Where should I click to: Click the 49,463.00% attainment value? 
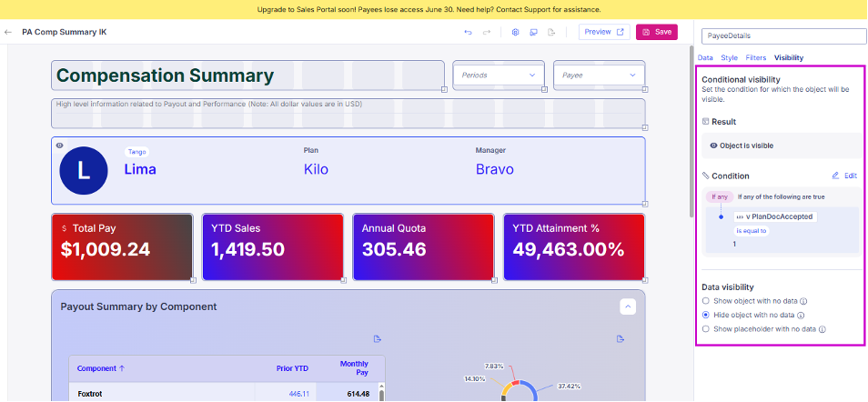tap(569, 249)
